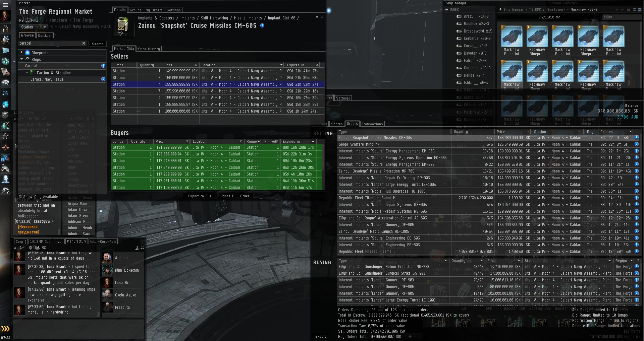Open chat channel settings gear
This screenshot has height=341, width=644.
tap(31, 248)
